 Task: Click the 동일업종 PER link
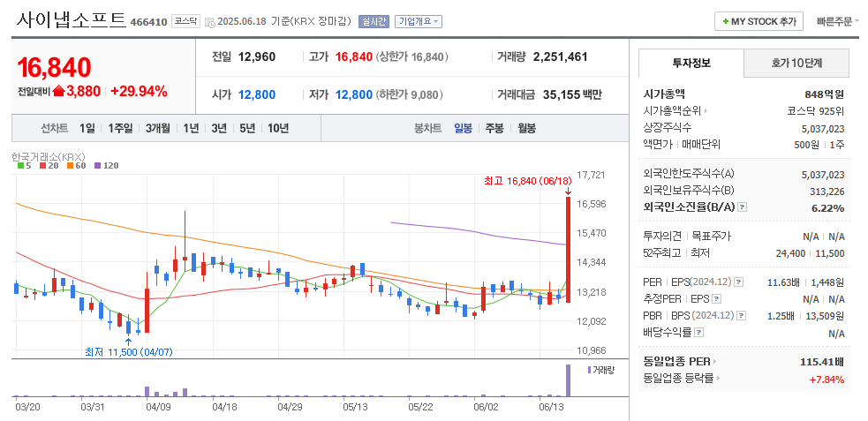pos(680,363)
